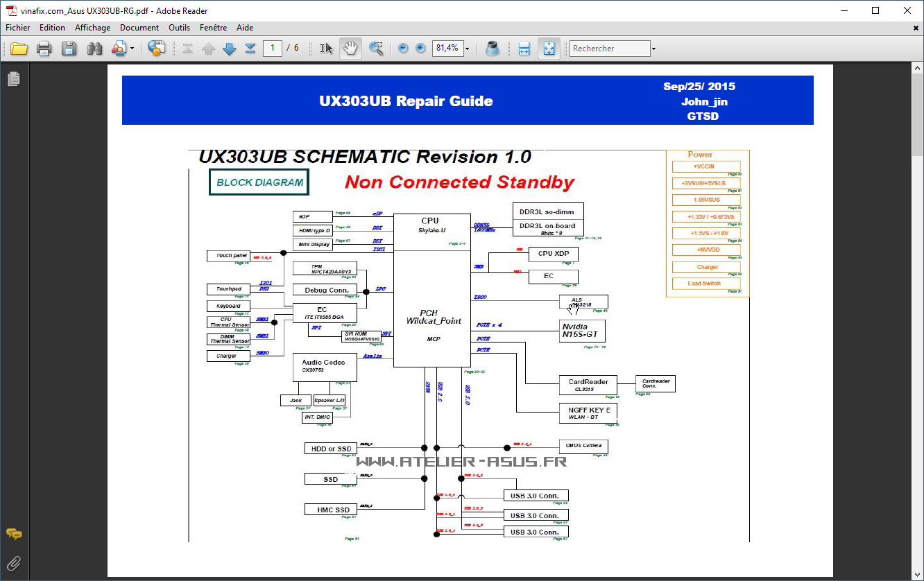Viewport: 924px width, 581px height.
Task: Go to next page with down arrow
Action: coord(230,49)
